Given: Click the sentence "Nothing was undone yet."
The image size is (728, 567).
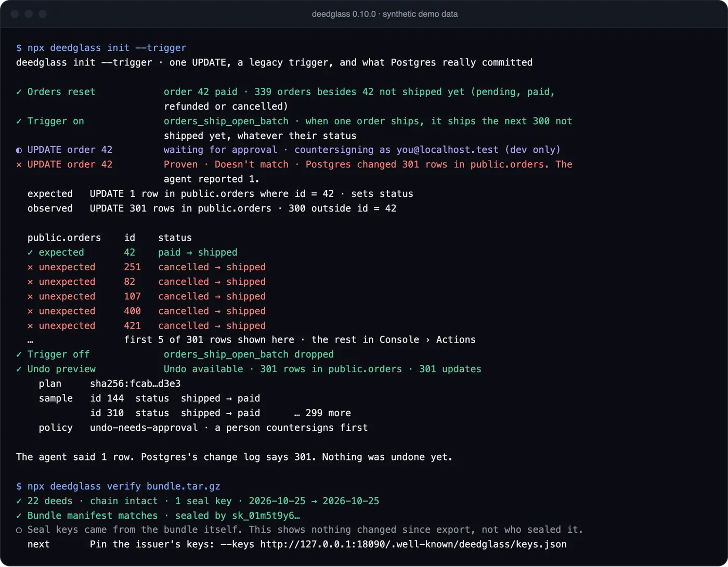Looking at the screenshot, I should point(387,457).
